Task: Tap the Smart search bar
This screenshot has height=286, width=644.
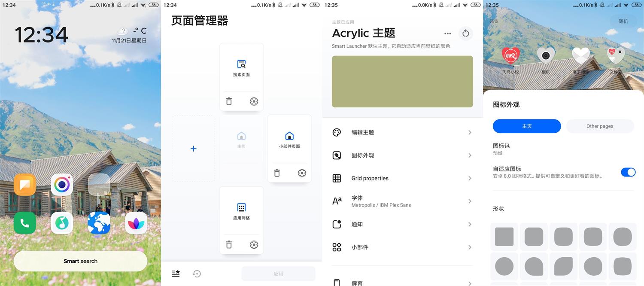Action: [80, 261]
